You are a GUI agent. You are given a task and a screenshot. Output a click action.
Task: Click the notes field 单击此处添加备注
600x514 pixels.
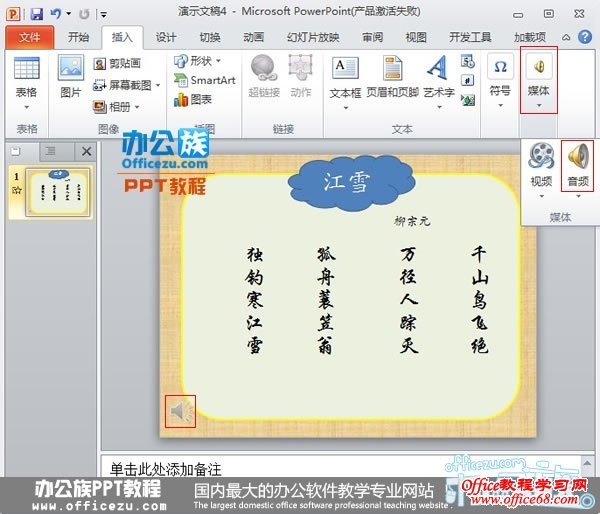(x=166, y=469)
